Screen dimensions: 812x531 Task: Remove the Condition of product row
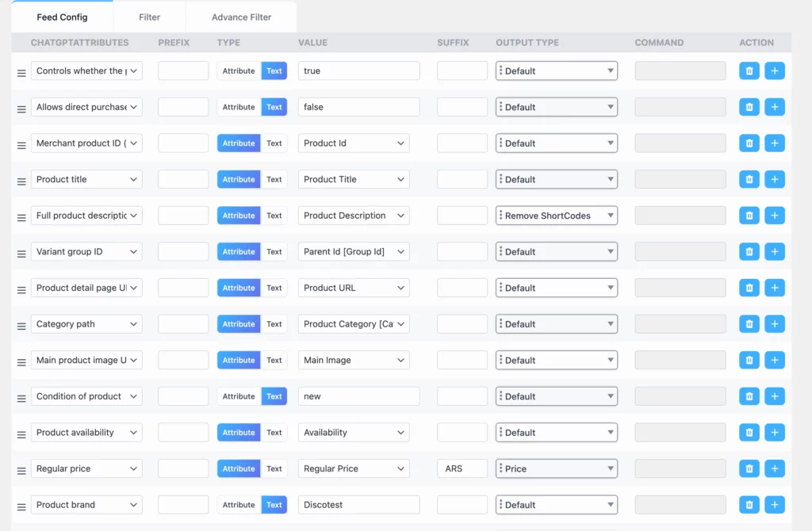pyautogui.click(x=749, y=396)
